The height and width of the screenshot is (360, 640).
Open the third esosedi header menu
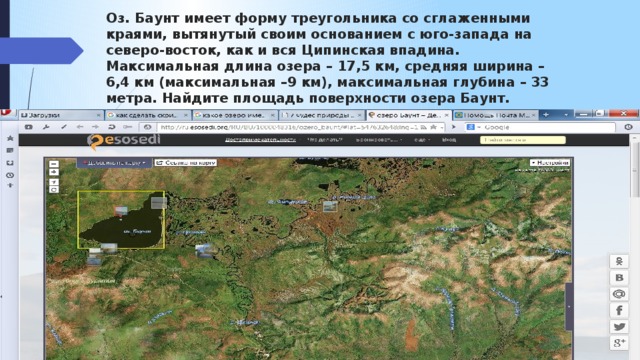point(378,140)
